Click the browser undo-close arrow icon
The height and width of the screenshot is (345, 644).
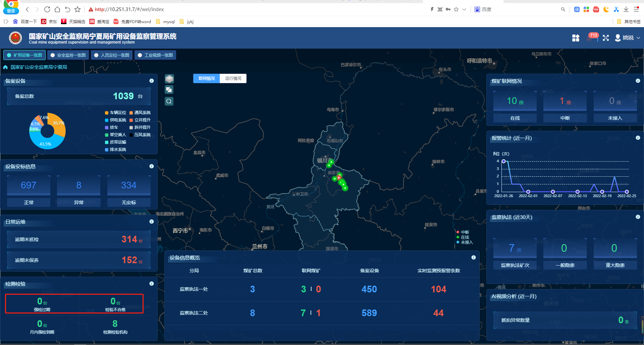click(x=67, y=9)
